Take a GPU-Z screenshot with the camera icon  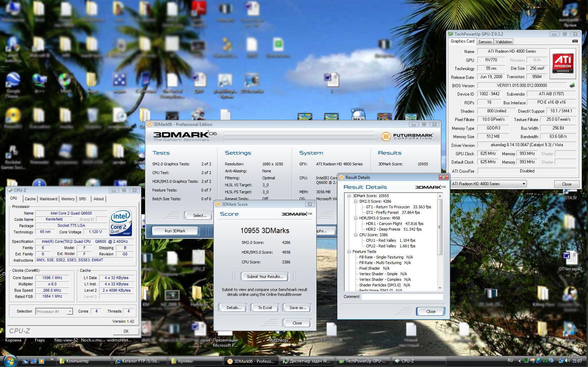coord(575,41)
